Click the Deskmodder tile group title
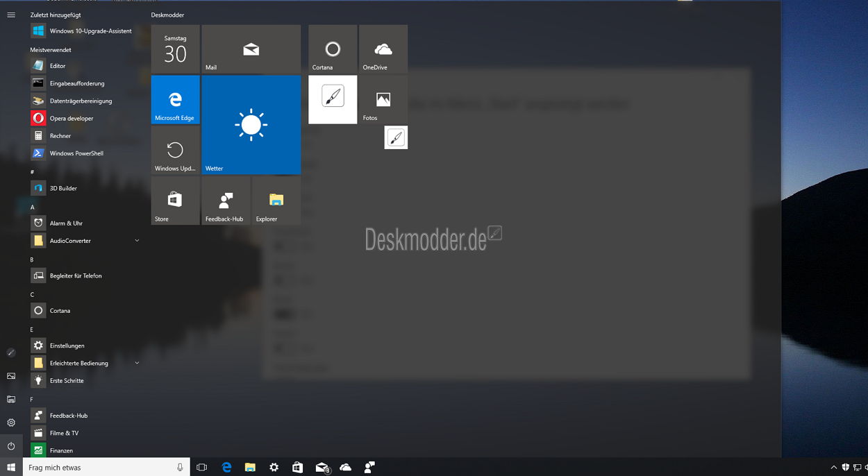Screen dimensions: 868x476 [x=167, y=15]
